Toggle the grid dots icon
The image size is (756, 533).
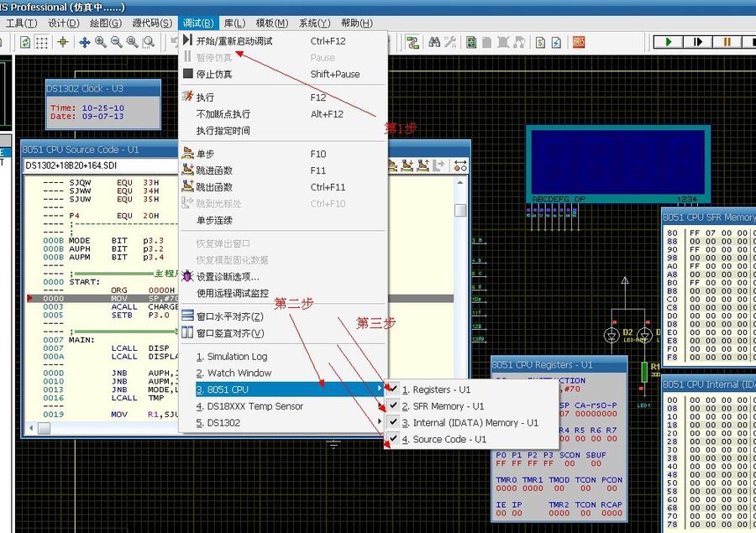(41, 42)
